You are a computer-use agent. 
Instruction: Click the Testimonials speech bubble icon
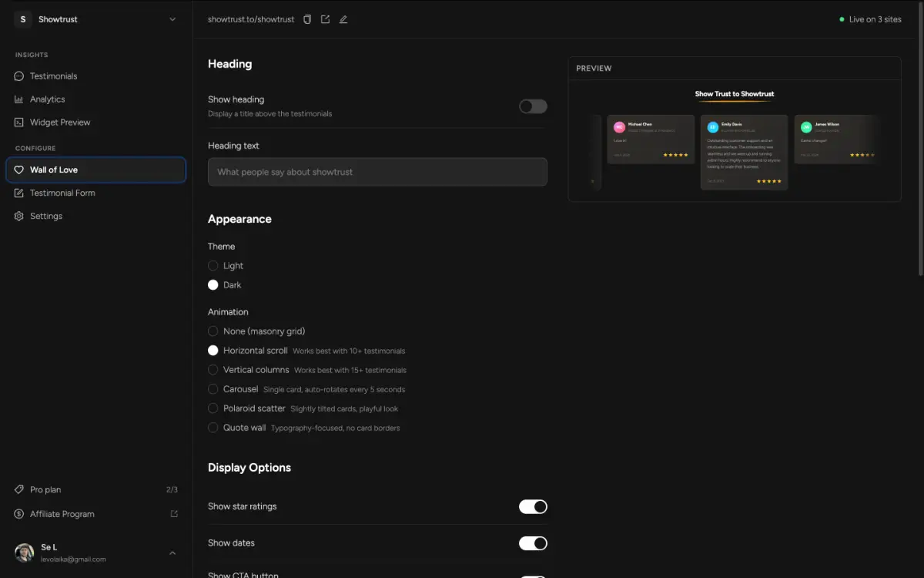pos(19,76)
